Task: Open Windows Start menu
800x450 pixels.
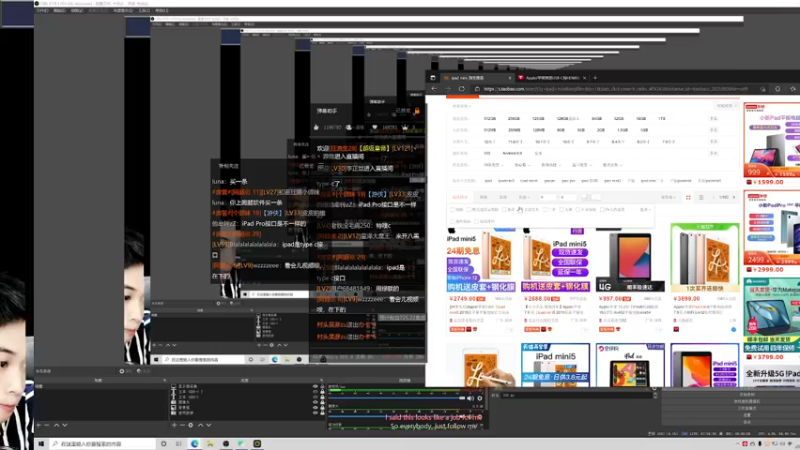Action: [x=41, y=444]
